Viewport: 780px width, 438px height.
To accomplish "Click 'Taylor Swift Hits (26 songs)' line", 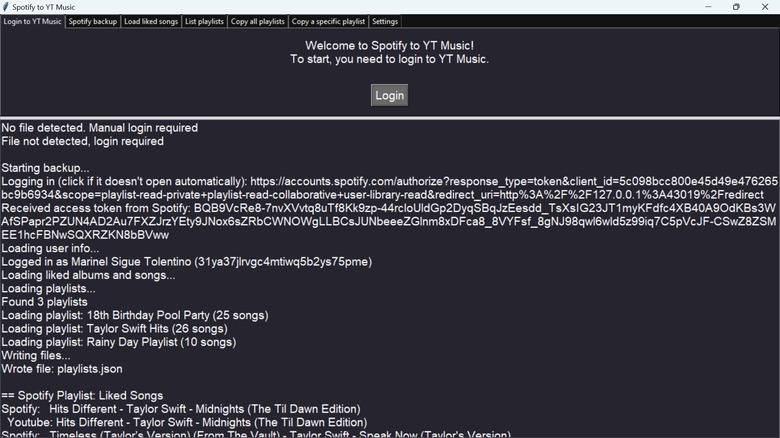I will tap(114, 329).
